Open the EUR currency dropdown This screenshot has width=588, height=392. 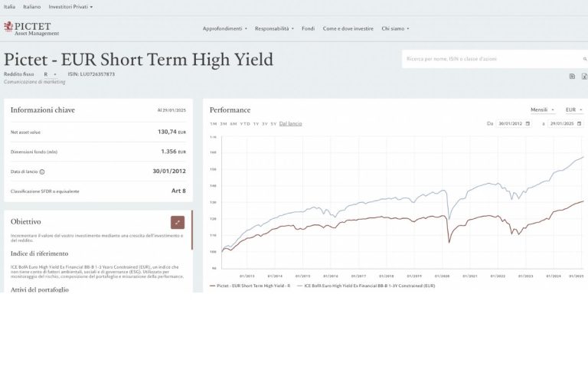coord(574,110)
